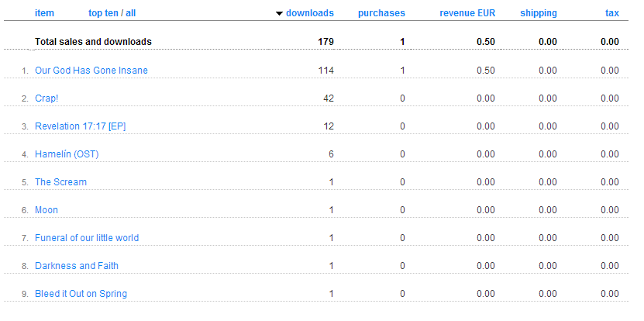Open the Moon item link
Screen dimensions: 644x321
click(46, 210)
